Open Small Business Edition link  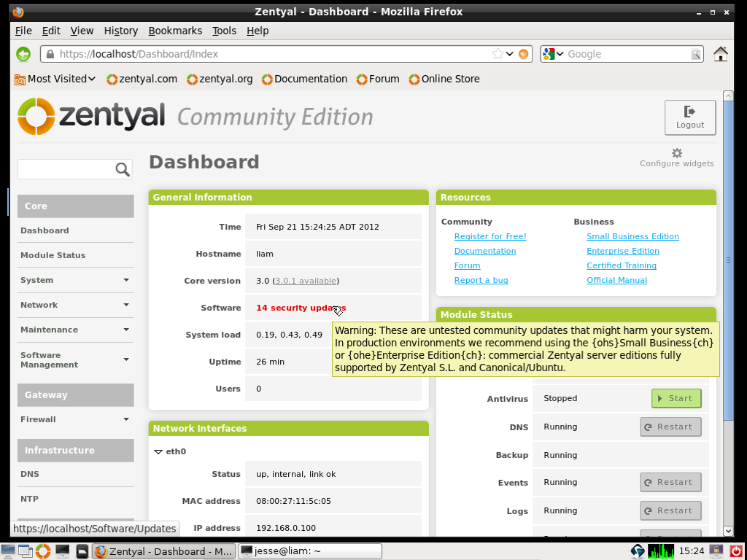(x=632, y=236)
